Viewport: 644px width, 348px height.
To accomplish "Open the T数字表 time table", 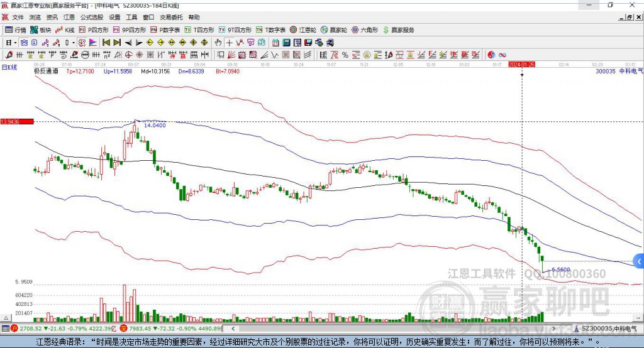I will pos(270,30).
